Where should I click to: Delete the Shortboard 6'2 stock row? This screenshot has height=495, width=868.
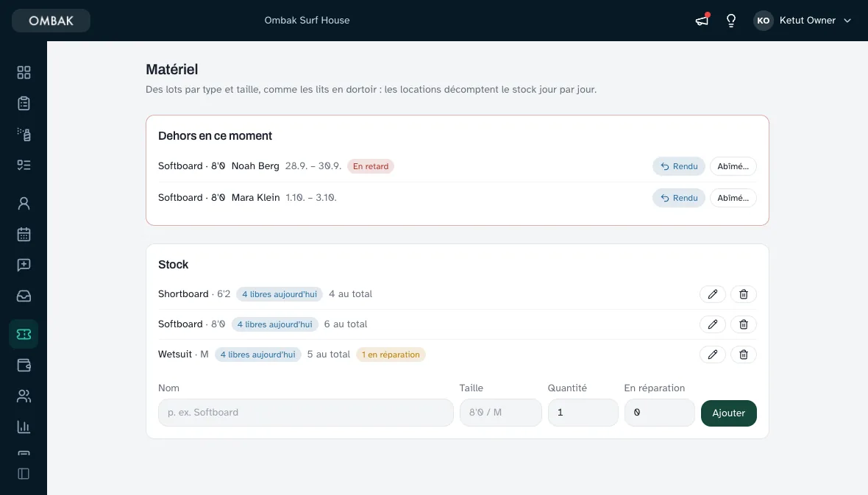pos(744,294)
